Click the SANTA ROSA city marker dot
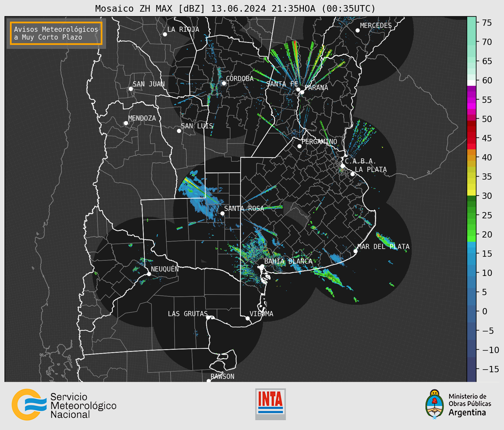Viewport: 504px width, 430px height. click(222, 214)
